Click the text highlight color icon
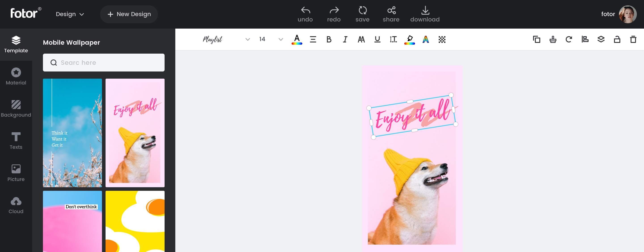 click(409, 39)
